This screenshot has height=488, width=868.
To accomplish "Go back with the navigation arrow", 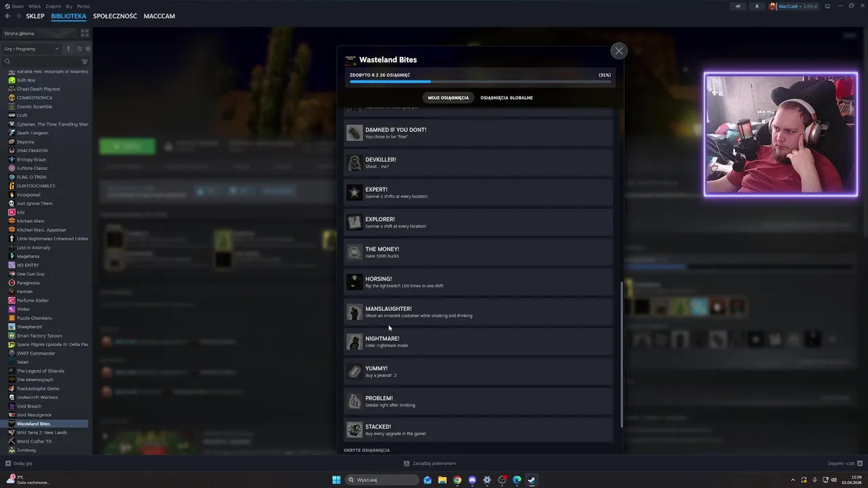I will pos(7,16).
